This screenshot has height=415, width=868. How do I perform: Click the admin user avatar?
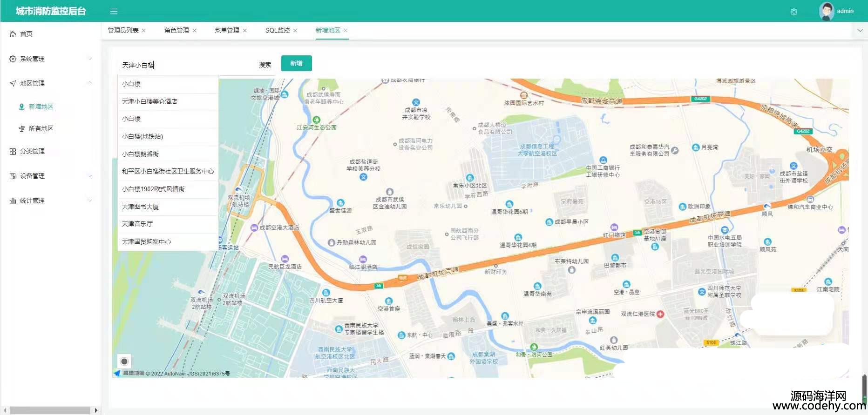[x=827, y=11]
